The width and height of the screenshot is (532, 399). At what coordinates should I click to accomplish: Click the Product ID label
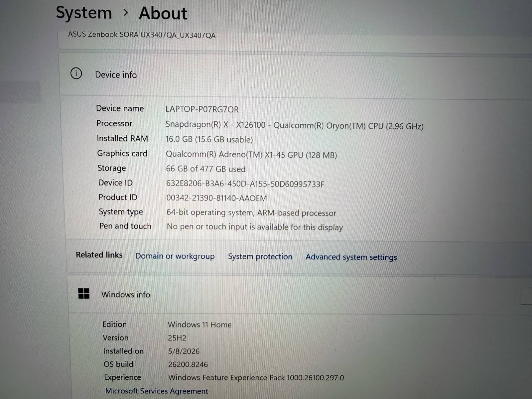118,197
